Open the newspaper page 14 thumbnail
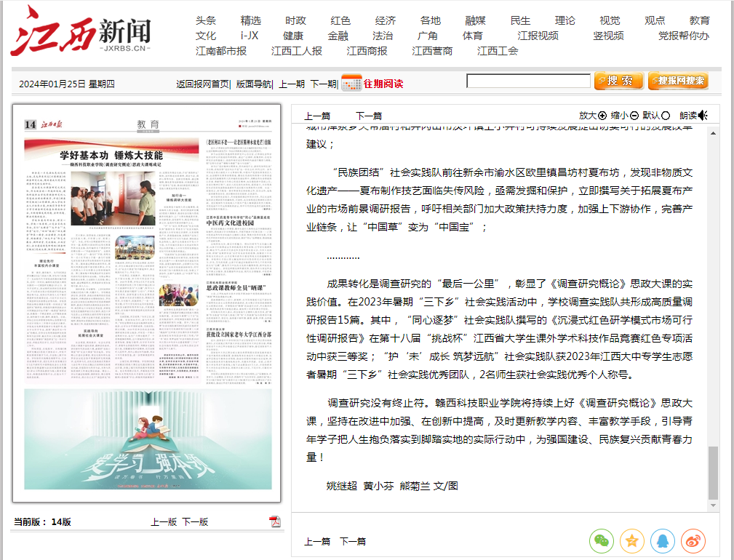The image size is (734, 560). pyautogui.click(x=148, y=303)
